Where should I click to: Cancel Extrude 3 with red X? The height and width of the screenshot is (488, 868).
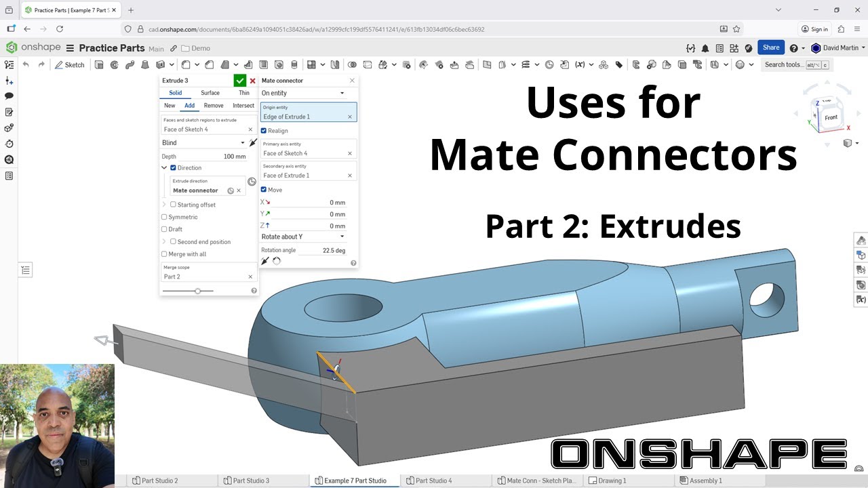point(253,81)
